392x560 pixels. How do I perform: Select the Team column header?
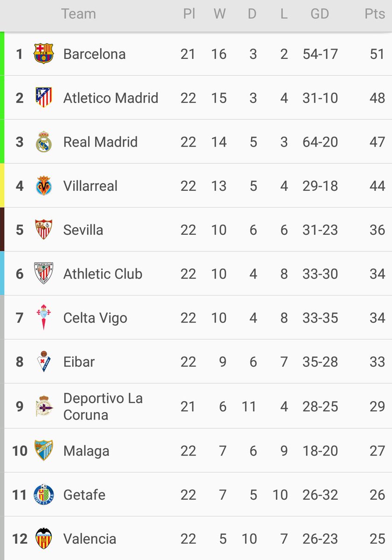click(78, 14)
